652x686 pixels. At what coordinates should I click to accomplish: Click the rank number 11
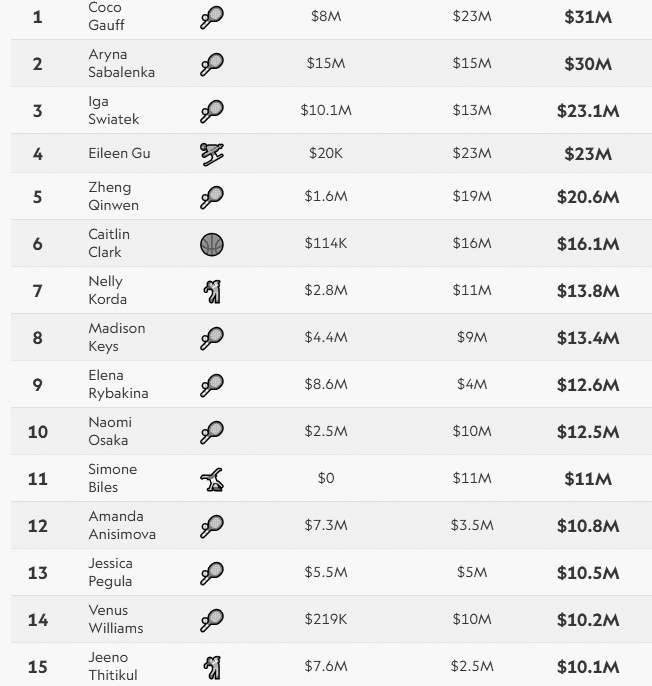click(38, 479)
